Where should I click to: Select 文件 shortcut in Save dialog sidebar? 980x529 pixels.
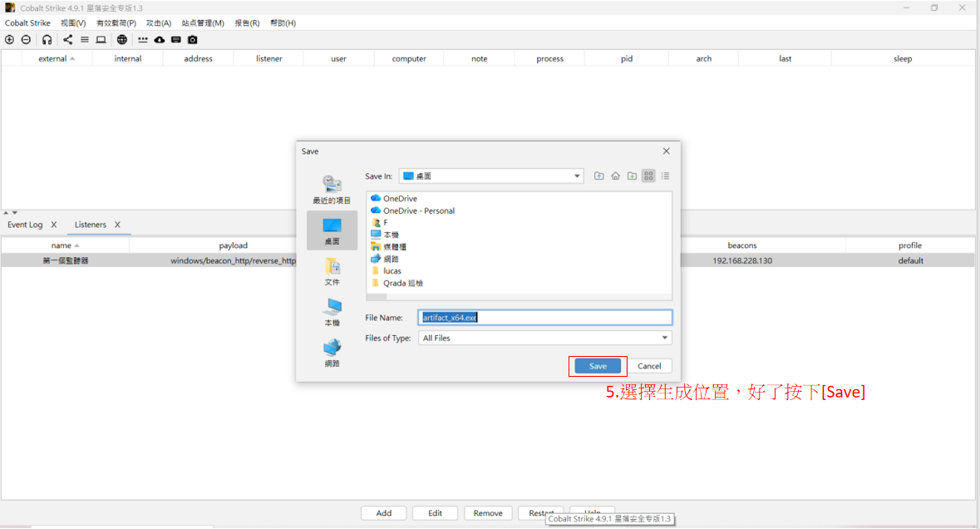(x=332, y=271)
